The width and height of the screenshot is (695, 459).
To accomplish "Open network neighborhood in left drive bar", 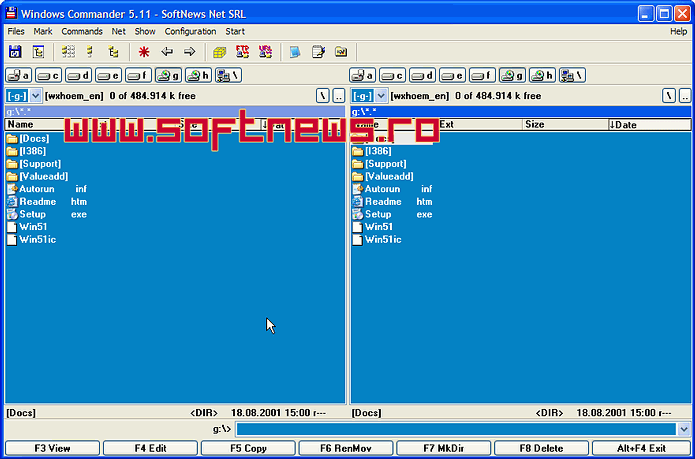I will (x=229, y=75).
